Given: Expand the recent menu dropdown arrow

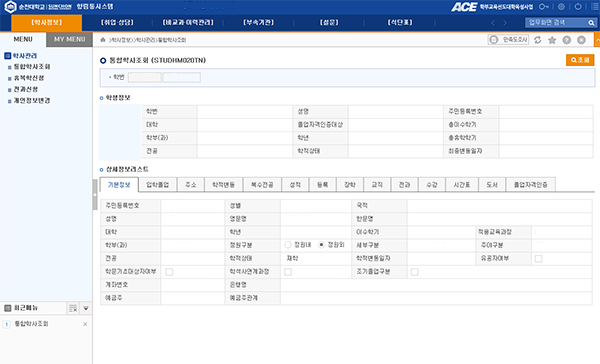Looking at the screenshot, I should 86,308.
